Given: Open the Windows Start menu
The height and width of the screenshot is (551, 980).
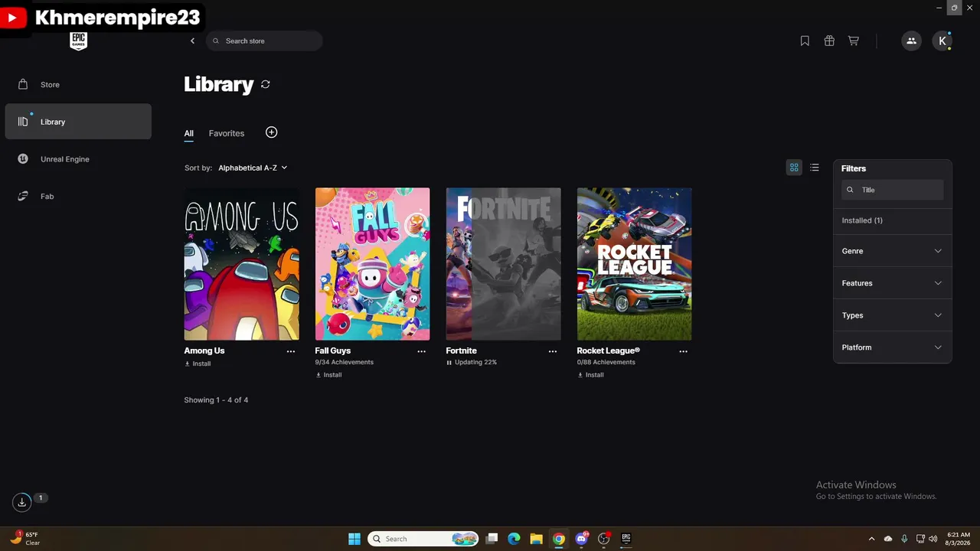Looking at the screenshot, I should click(x=354, y=539).
